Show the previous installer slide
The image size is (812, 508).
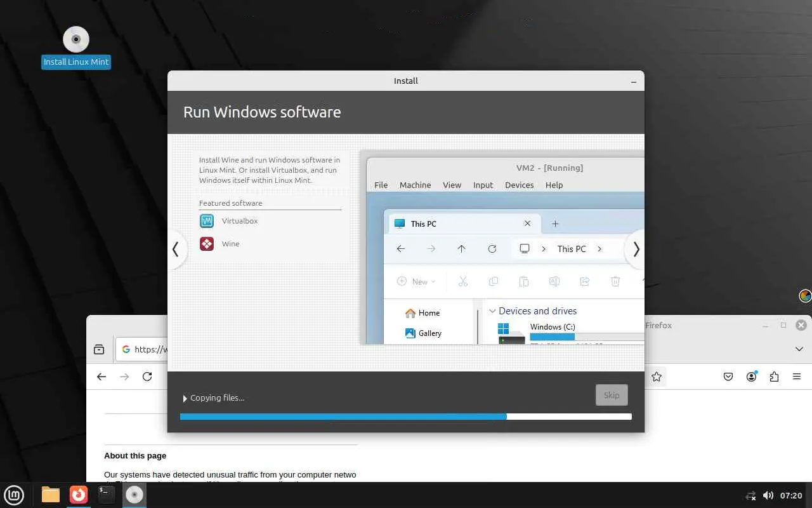tap(176, 250)
